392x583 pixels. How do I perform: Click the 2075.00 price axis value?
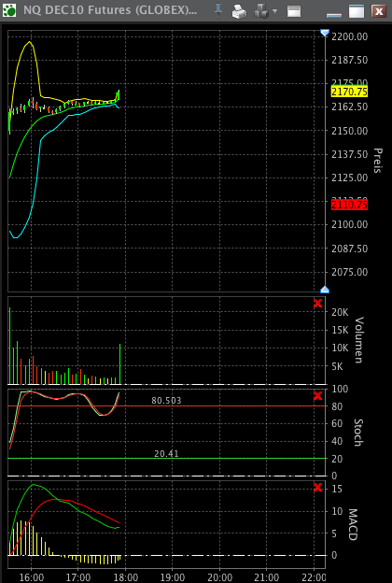coord(350,272)
